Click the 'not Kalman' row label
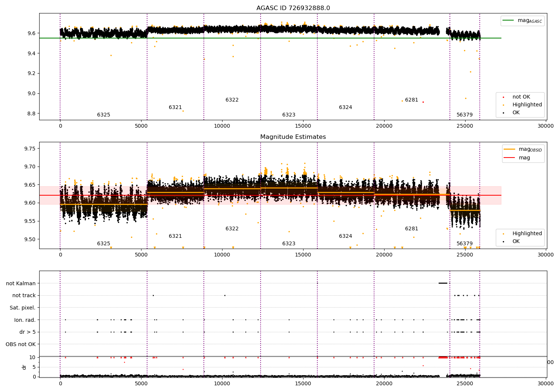 point(21,283)
